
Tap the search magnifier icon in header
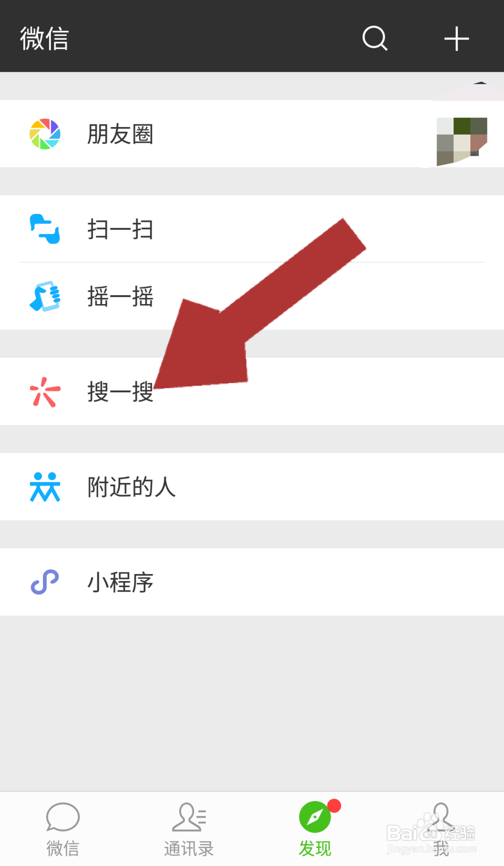(x=375, y=38)
